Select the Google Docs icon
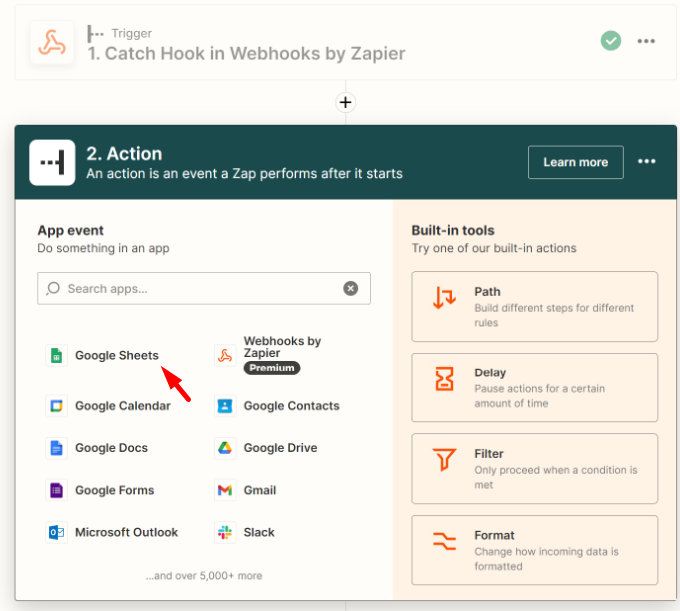 56,448
